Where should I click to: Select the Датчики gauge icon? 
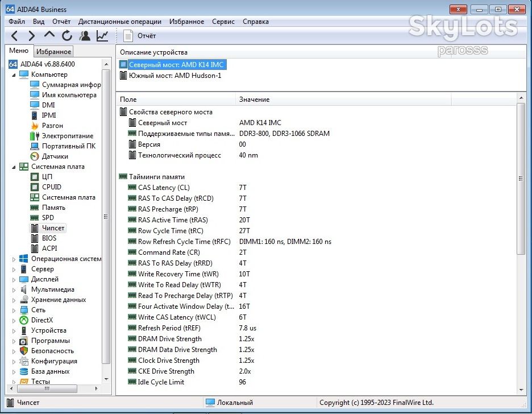point(35,156)
